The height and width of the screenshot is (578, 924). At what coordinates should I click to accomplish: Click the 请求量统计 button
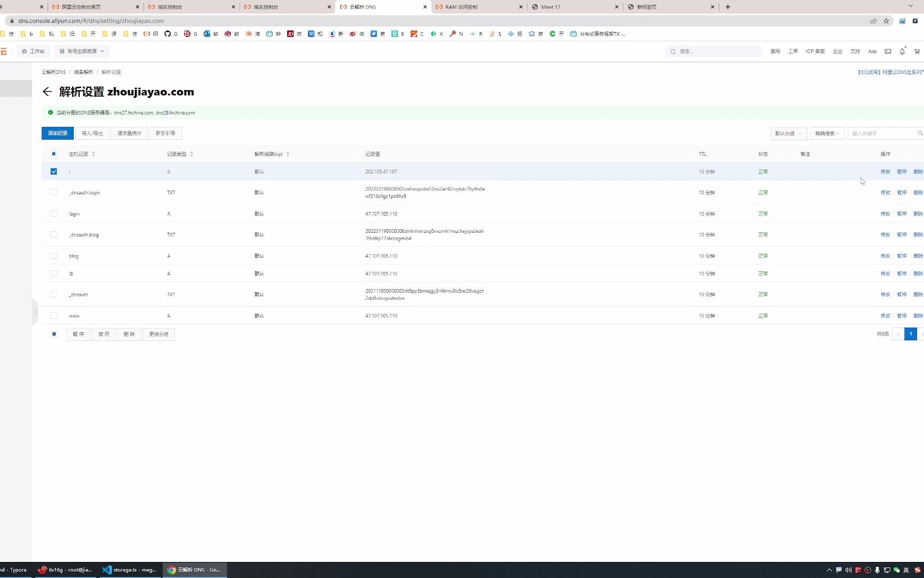(x=129, y=133)
